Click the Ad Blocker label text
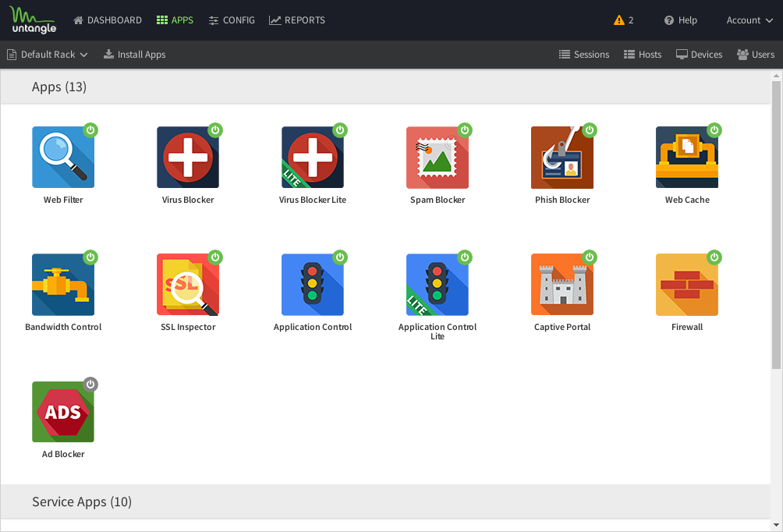The image size is (783, 532). pyautogui.click(x=63, y=454)
